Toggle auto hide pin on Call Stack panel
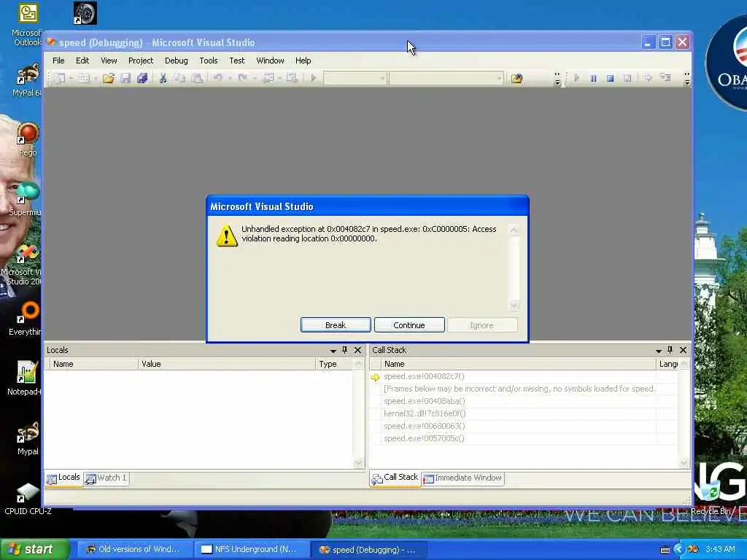Viewport: 747px width, 560px height. click(x=670, y=350)
